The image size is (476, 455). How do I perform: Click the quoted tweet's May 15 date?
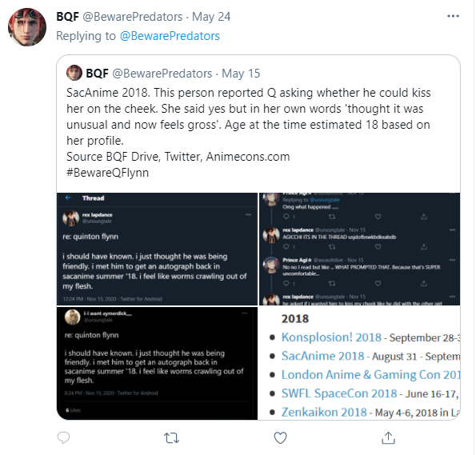pos(241,74)
